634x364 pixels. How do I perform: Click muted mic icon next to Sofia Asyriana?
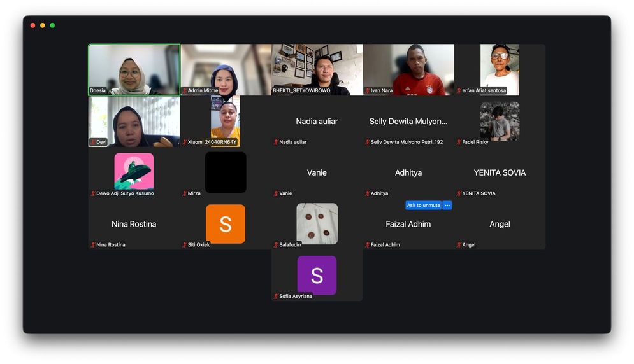(x=276, y=297)
